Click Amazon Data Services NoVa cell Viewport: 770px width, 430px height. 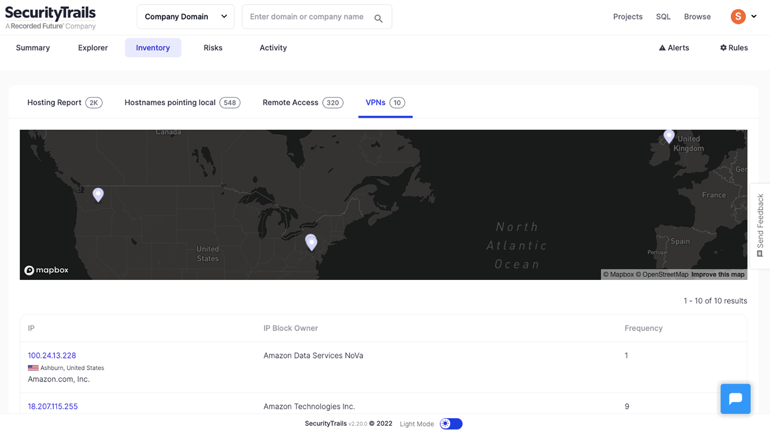(x=313, y=355)
